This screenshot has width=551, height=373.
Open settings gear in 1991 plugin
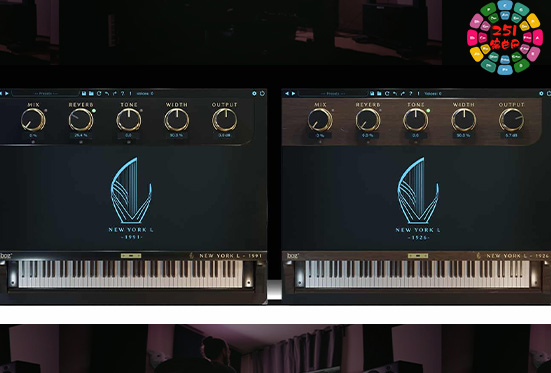[x=254, y=94]
